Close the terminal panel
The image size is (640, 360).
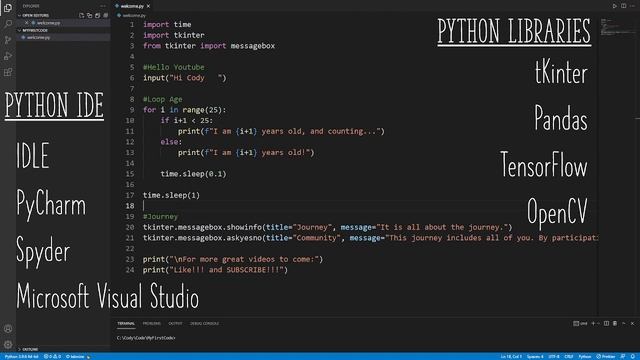point(632,323)
